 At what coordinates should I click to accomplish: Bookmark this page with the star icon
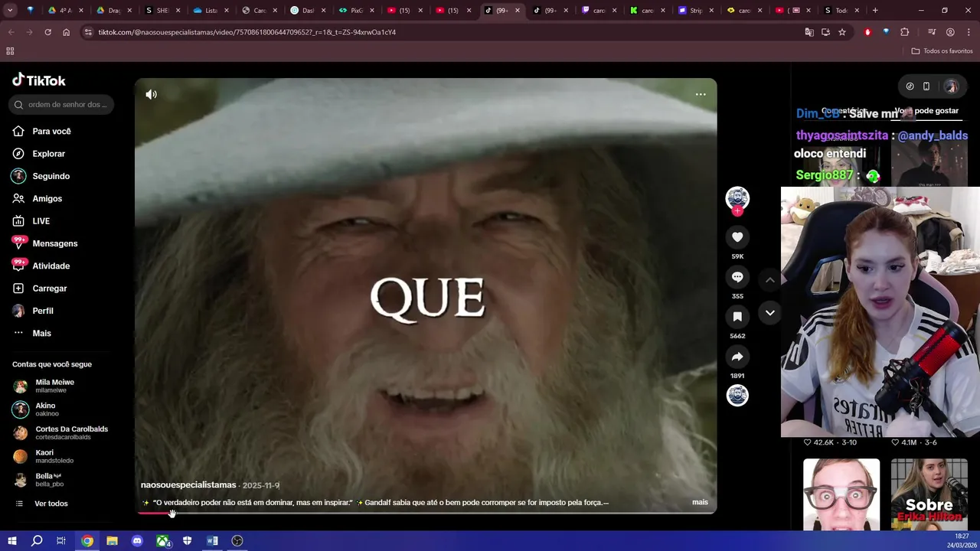(x=842, y=32)
